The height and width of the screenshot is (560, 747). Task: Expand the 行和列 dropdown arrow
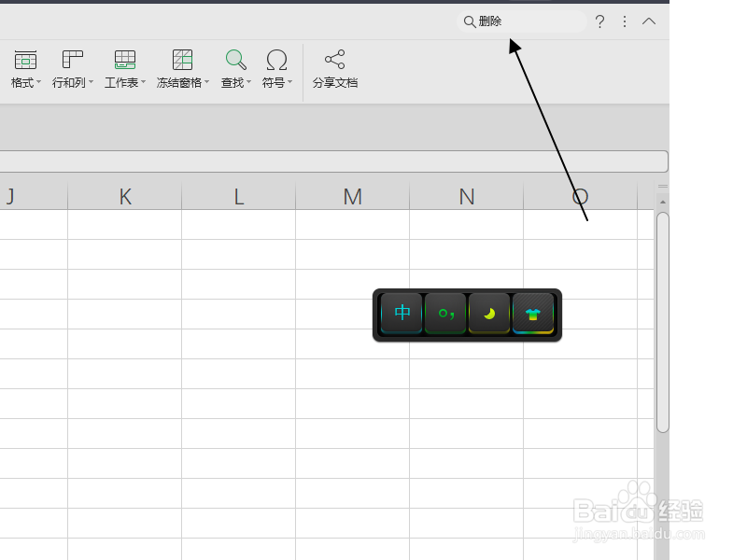tap(91, 82)
